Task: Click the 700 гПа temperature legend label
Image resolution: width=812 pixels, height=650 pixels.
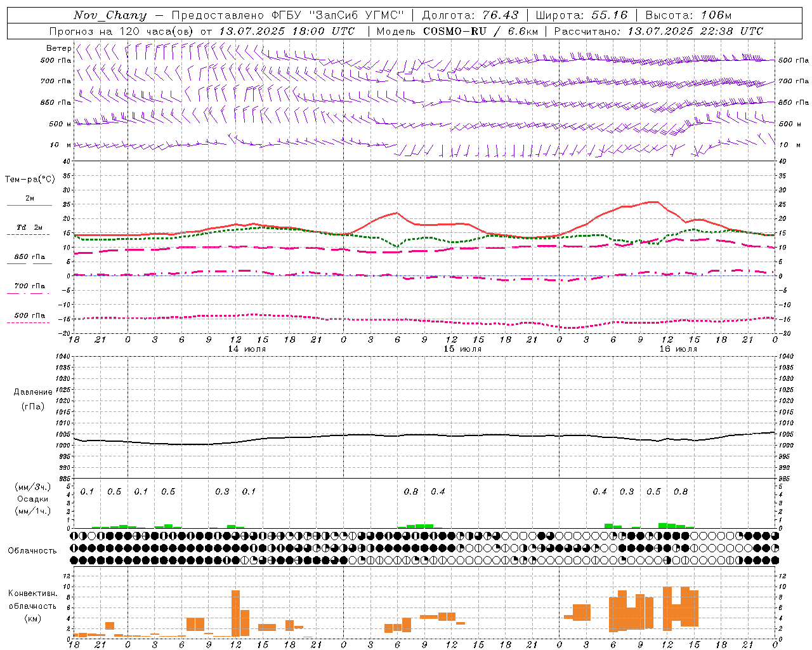Action: [30, 286]
